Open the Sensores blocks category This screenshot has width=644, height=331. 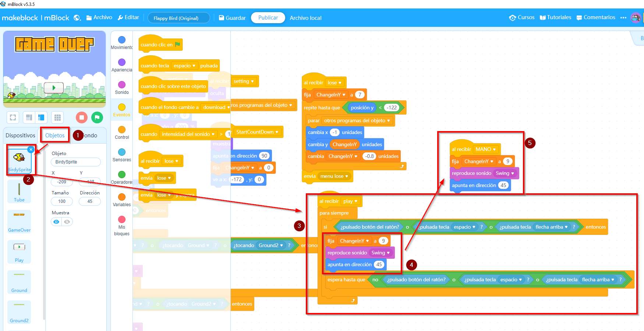coord(122,155)
